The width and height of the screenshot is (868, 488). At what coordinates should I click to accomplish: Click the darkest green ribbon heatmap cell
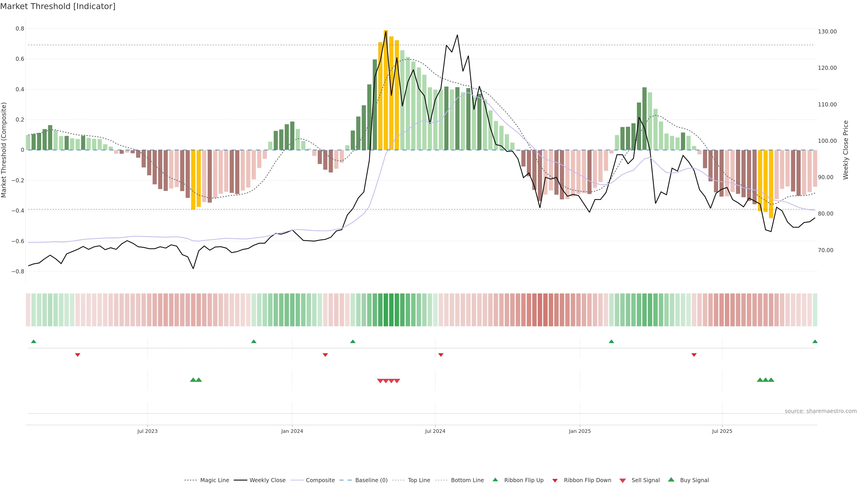(391, 310)
